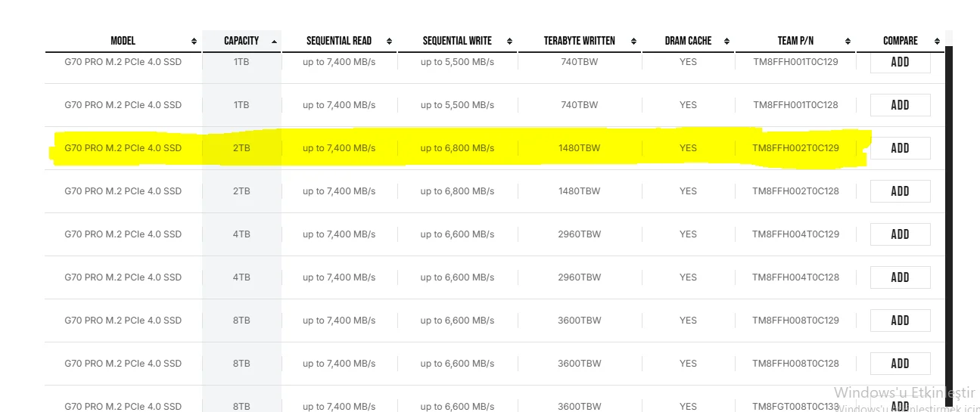Add TM8FFH002T0C128 to compare

[x=901, y=191]
